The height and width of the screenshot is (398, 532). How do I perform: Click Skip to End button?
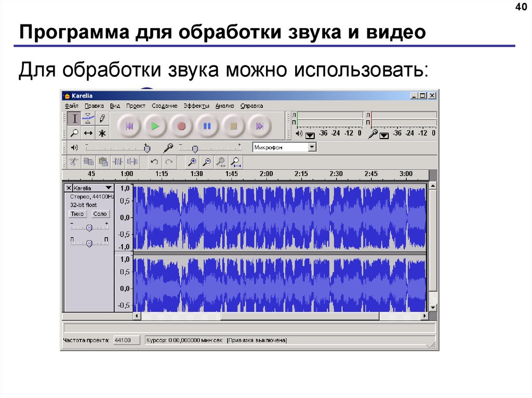pos(260,127)
